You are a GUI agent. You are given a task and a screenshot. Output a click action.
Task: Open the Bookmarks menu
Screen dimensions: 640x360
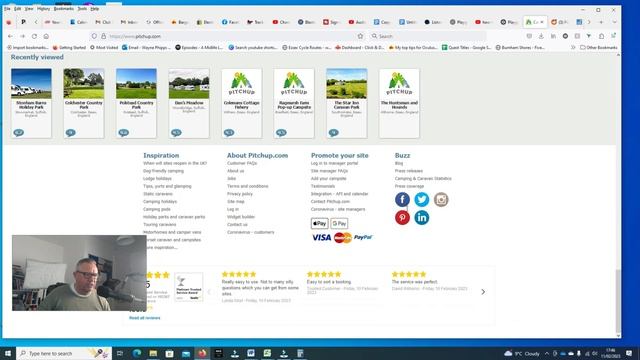pos(64,9)
